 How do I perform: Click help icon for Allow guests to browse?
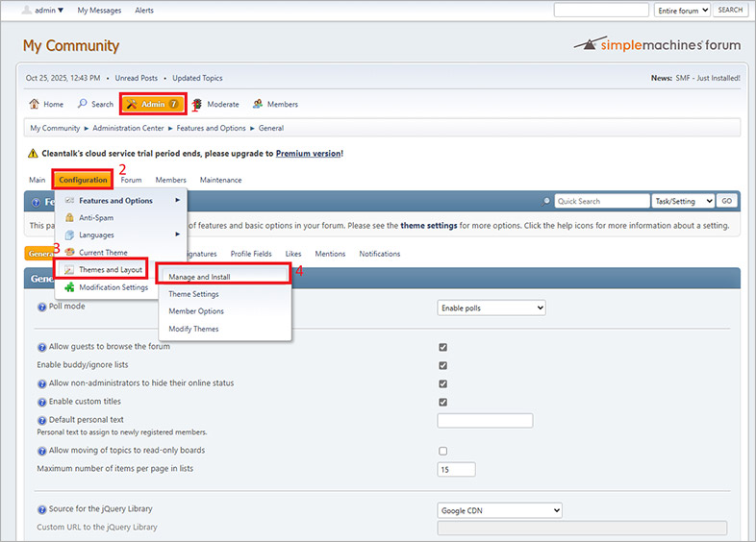(42, 347)
